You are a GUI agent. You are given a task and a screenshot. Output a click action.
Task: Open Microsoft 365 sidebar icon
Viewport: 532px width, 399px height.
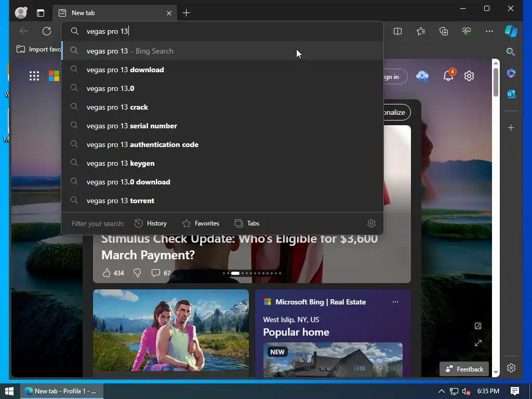pos(511,73)
